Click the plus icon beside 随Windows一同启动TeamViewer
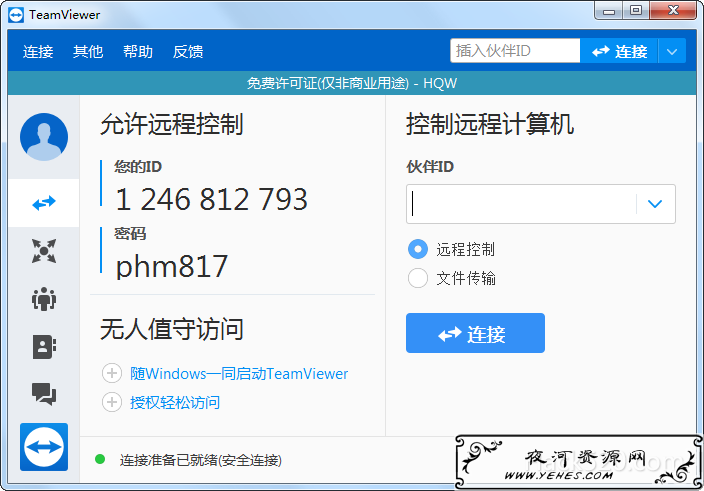704x491 pixels. point(112,373)
